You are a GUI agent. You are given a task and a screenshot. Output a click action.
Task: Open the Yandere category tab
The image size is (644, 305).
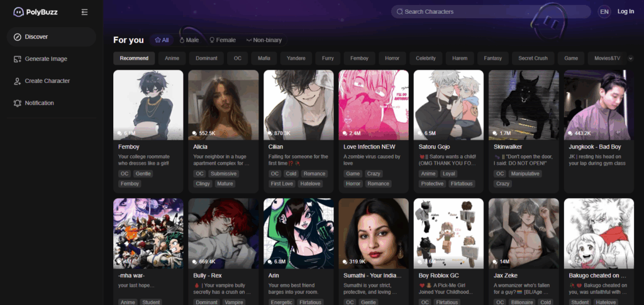tap(296, 58)
